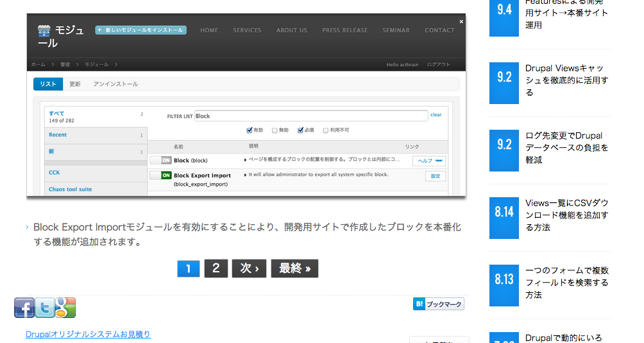Open the ヘルプ dropdown for Block module

[x=429, y=161]
